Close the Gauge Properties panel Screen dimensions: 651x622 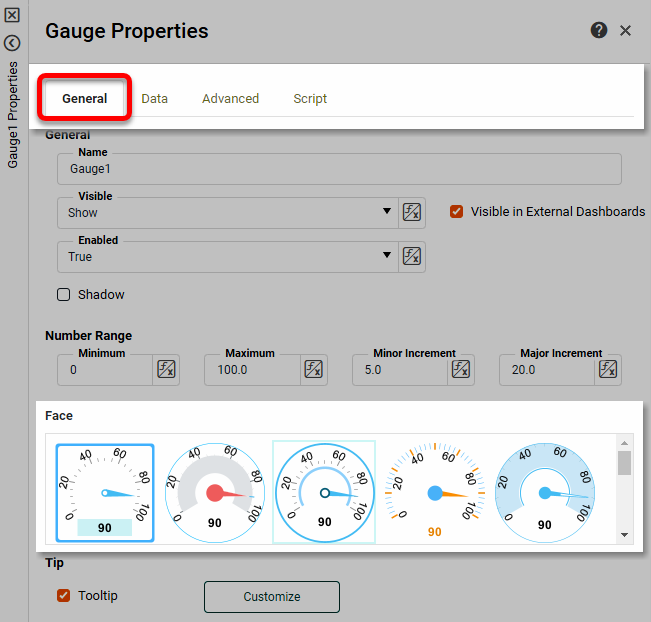(x=626, y=30)
